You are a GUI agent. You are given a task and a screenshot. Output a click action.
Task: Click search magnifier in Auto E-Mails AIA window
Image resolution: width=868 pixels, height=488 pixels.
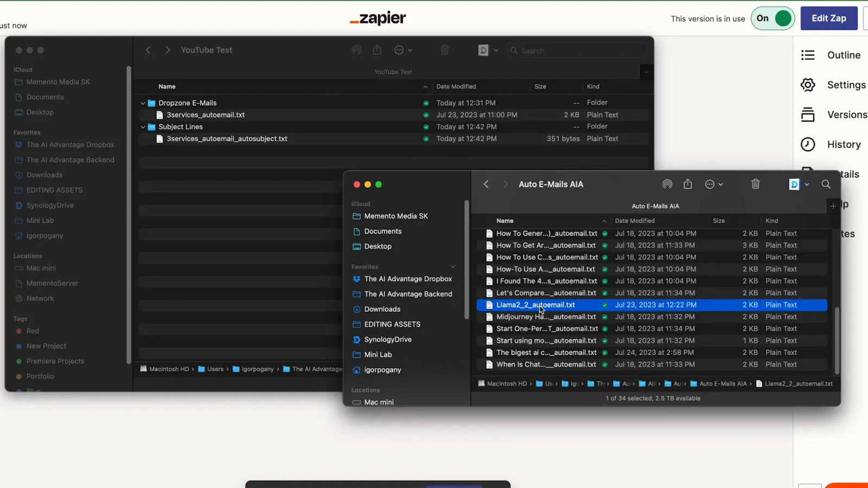826,184
